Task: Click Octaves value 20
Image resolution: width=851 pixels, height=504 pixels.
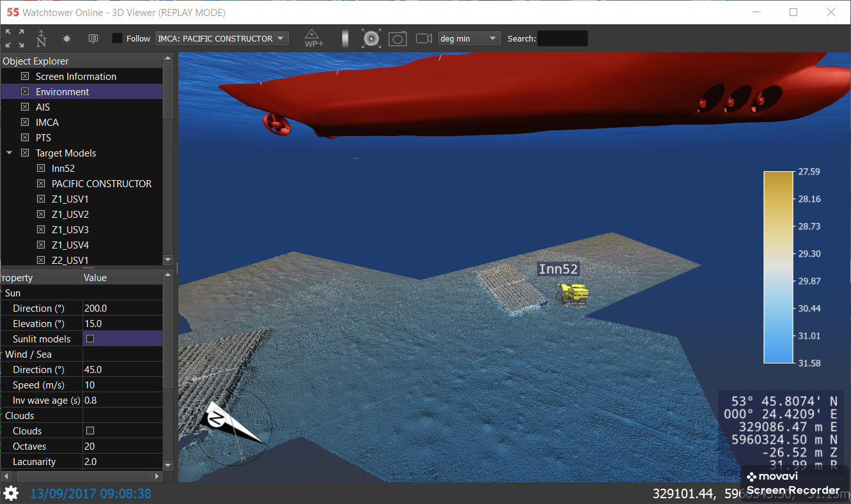Action: tap(122, 446)
